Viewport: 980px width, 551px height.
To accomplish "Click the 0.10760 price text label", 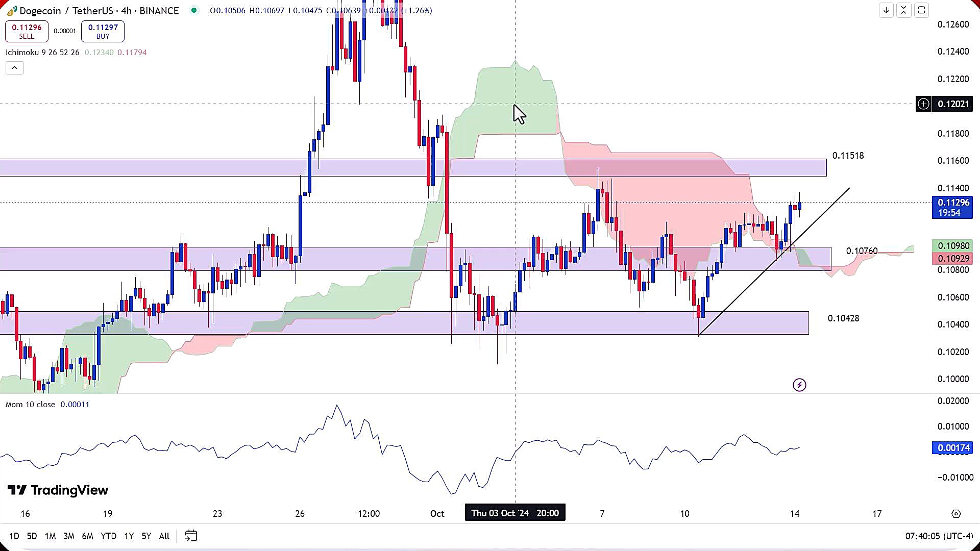I will click(x=862, y=251).
